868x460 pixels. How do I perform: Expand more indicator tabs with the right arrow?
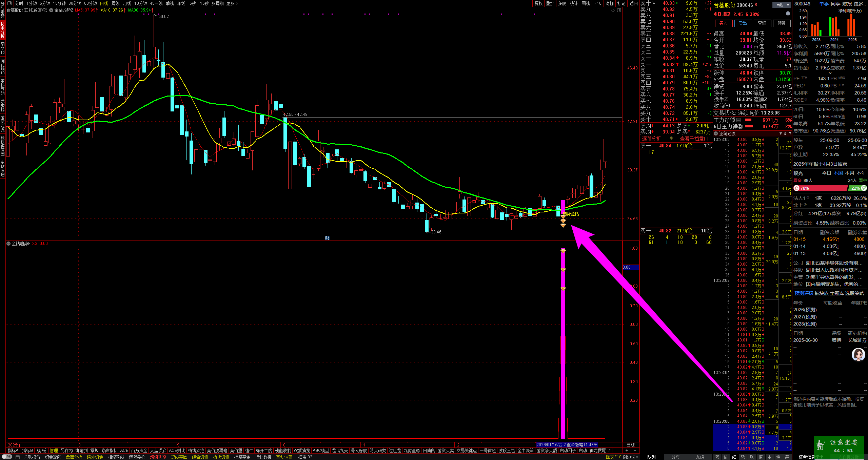(609, 451)
